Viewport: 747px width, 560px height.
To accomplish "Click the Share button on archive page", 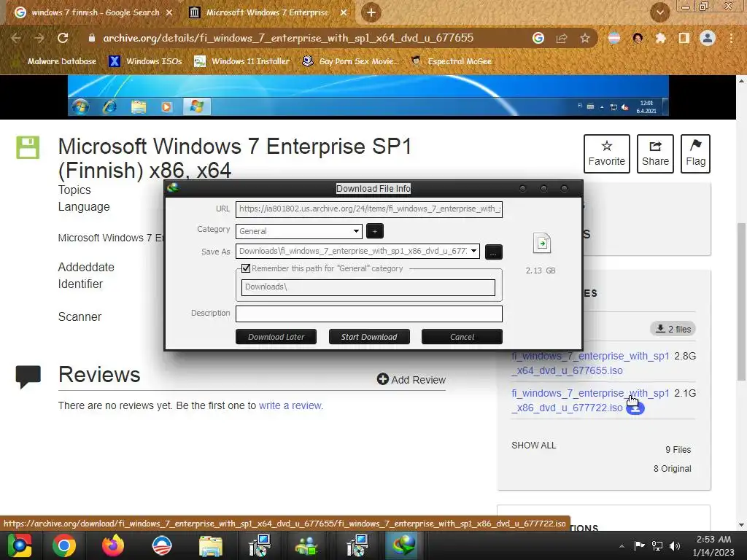I will (x=655, y=153).
